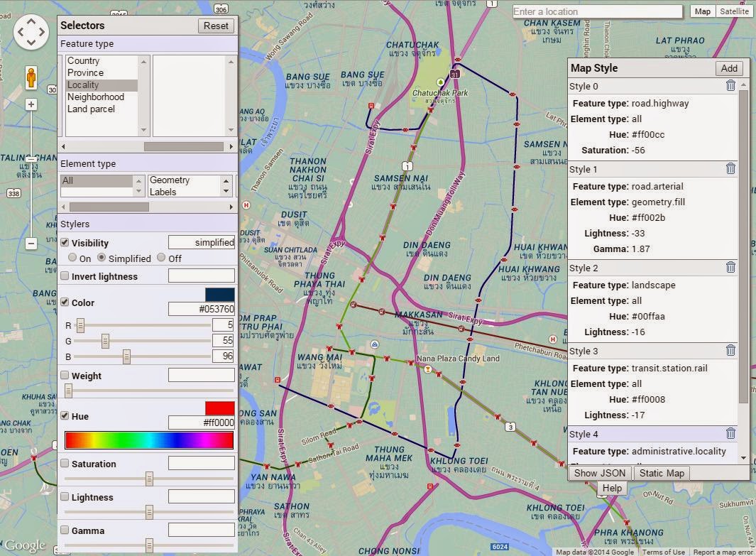The height and width of the screenshot is (556, 756).
Task: Click the dark blue Color swatch
Action: point(220,294)
